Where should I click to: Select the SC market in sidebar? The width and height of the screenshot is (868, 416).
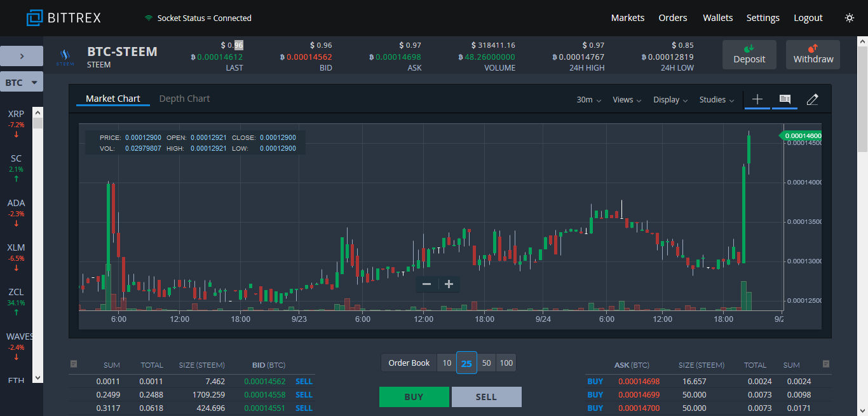pos(16,169)
